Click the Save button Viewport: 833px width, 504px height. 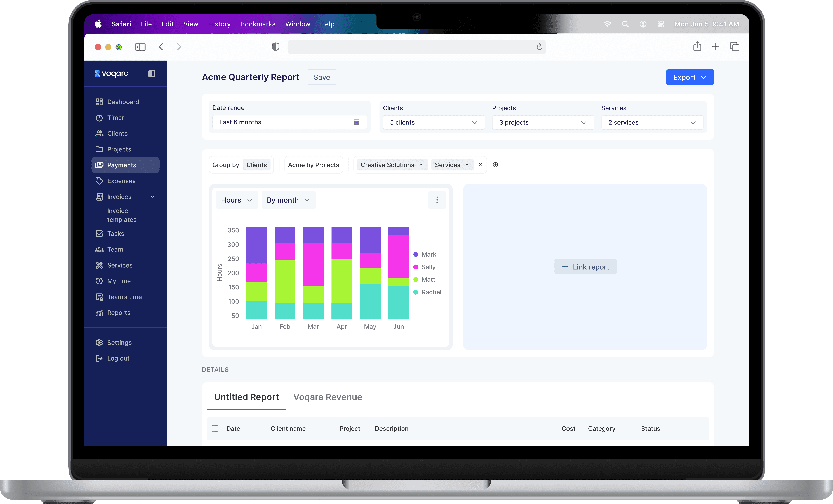click(322, 77)
